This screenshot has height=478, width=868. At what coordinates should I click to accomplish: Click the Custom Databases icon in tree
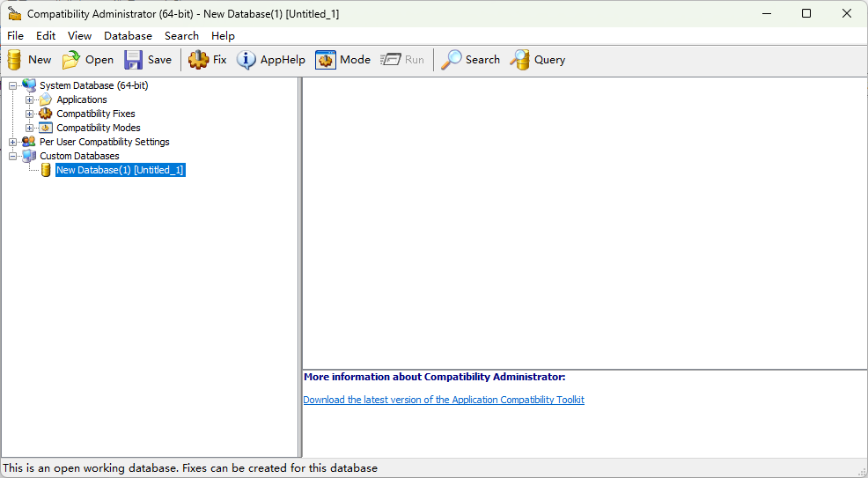click(x=29, y=156)
